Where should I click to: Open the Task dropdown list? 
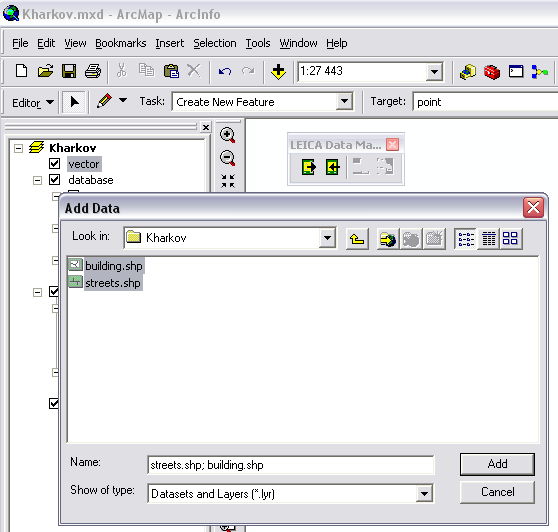tap(344, 102)
